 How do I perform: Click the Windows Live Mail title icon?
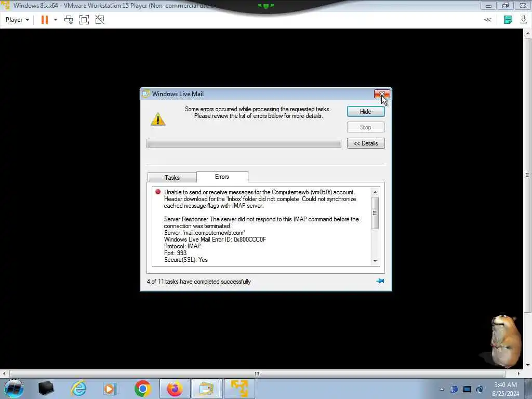coord(146,94)
